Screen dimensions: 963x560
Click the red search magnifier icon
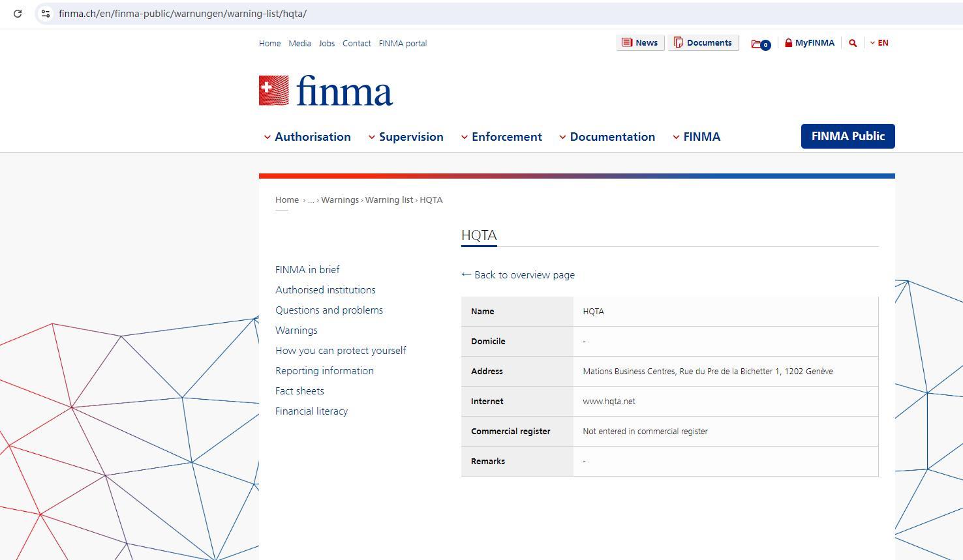[853, 43]
